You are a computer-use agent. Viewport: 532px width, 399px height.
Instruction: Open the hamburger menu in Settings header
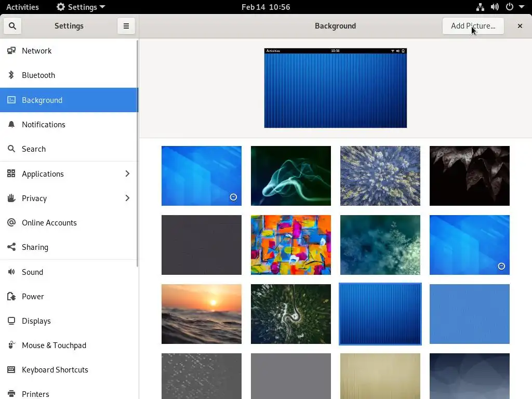126,26
